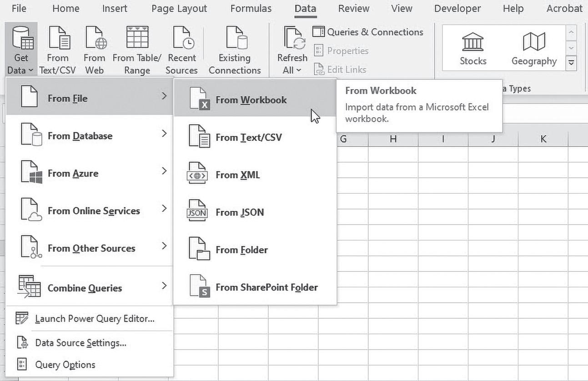Open the File tab
Viewport: 588px width, 381px height.
(x=19, y=8)
